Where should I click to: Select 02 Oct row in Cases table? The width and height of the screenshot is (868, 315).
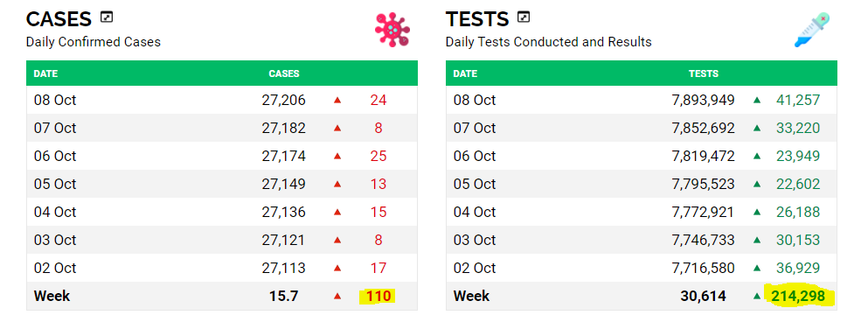[222, 268]
